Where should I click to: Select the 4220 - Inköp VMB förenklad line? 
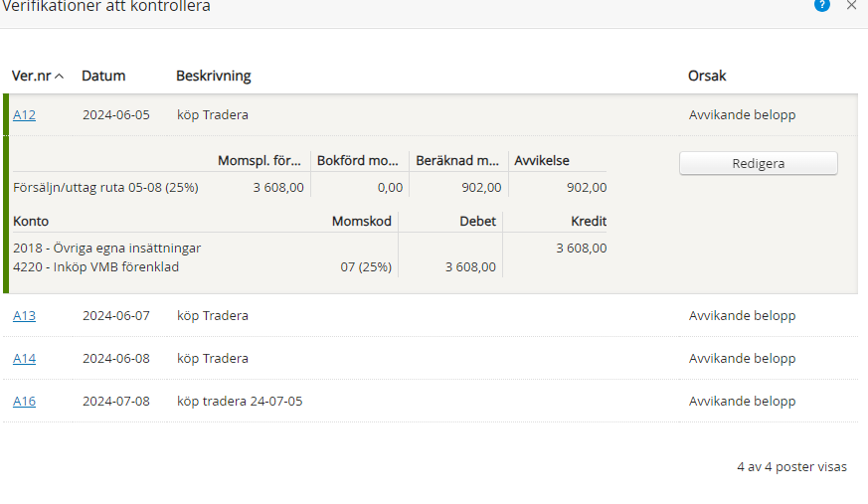click(96, 266)
